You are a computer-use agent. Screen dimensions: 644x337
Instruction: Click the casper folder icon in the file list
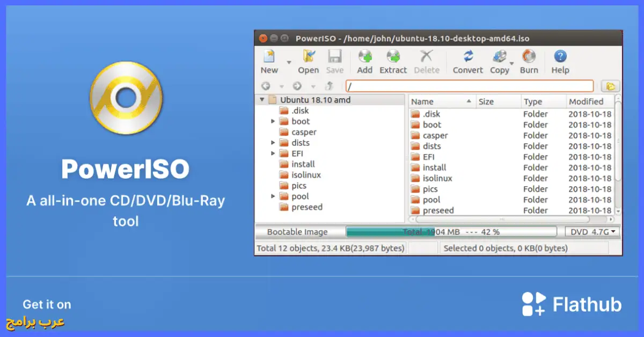(x=415, y=135)
